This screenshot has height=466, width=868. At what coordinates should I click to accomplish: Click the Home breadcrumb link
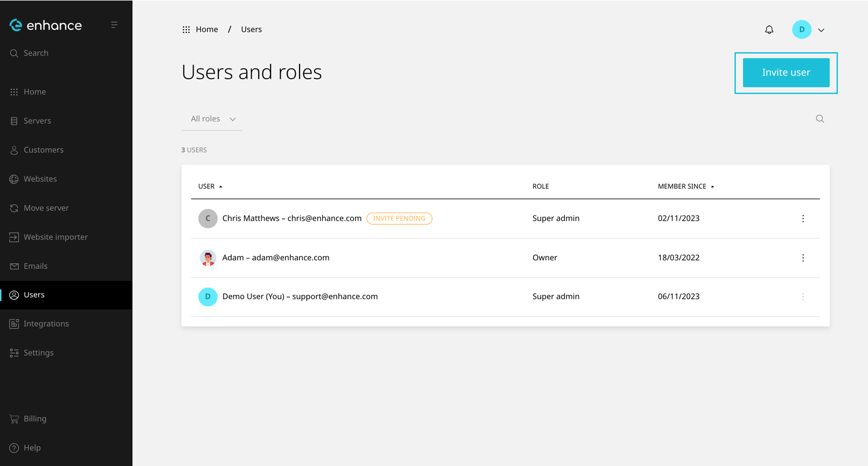pos(207,30)
